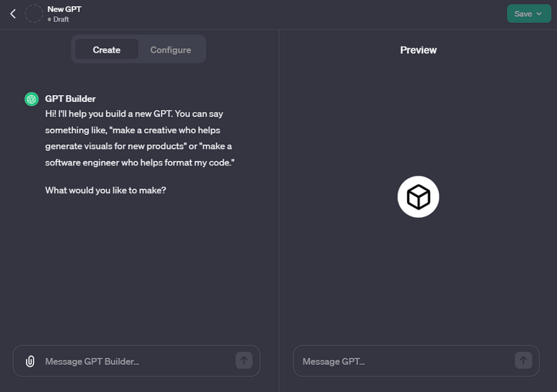
Task: Click the green GPT Builder logo icon
Action: 32,99
